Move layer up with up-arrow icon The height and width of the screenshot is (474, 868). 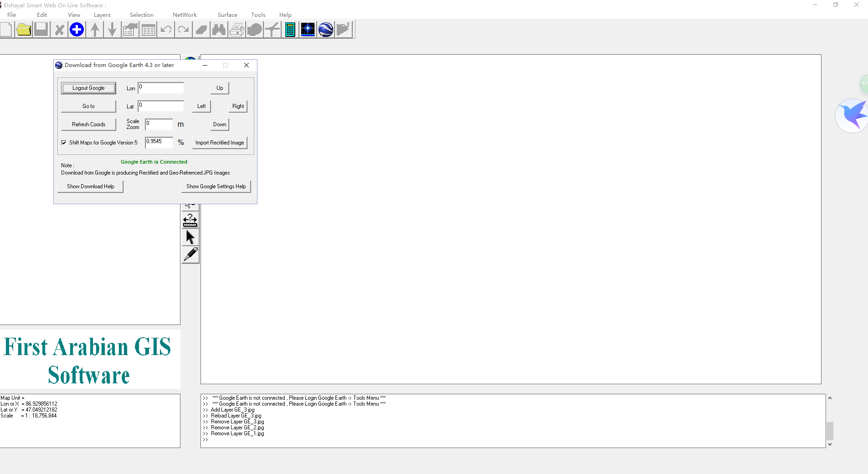(95, 30)
